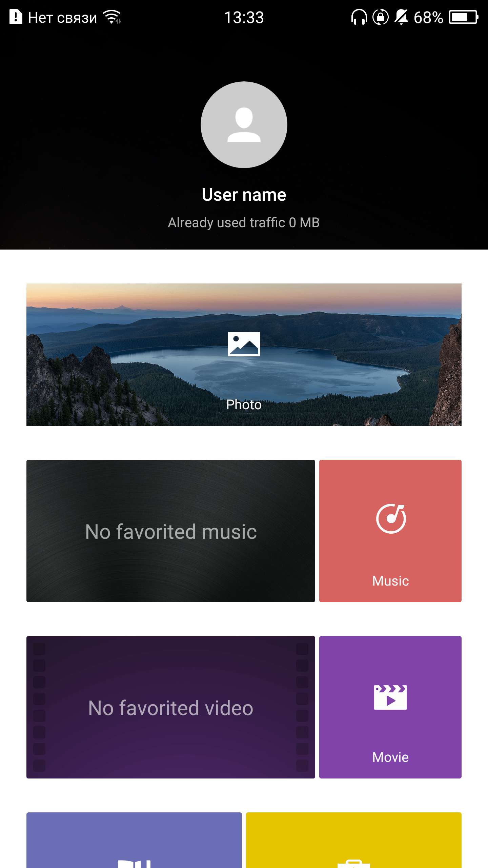The height and width of the screenshot is (868, 488).
Task: Tap Already used traffic 0 MB
Action: pos(244,223)
